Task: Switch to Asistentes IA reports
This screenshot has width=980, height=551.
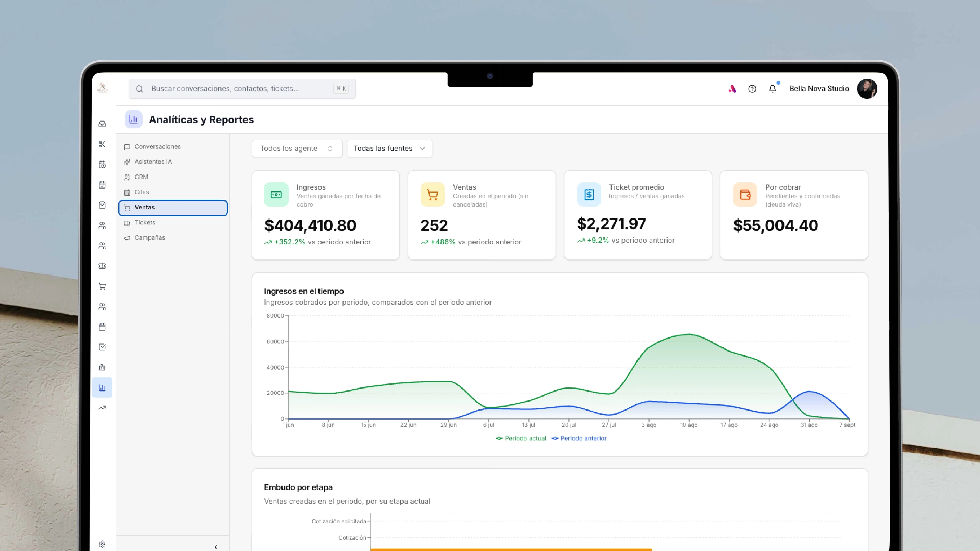Action: (173, 162)
